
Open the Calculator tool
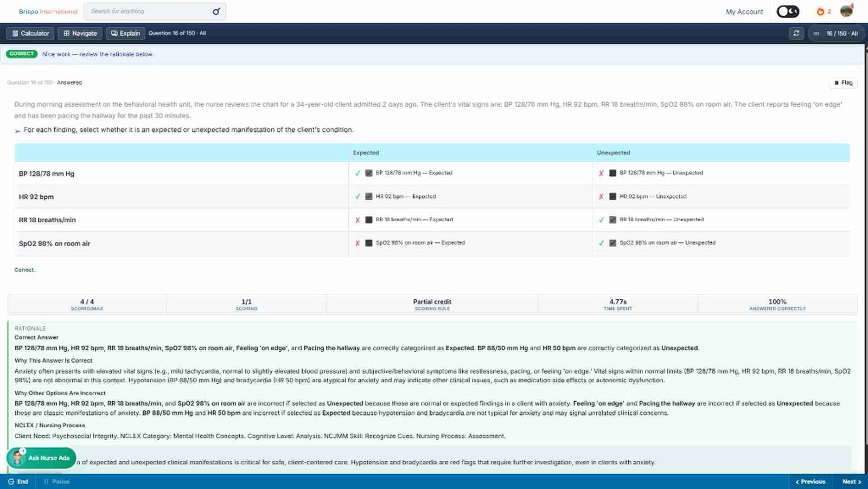tap(30, 33)
